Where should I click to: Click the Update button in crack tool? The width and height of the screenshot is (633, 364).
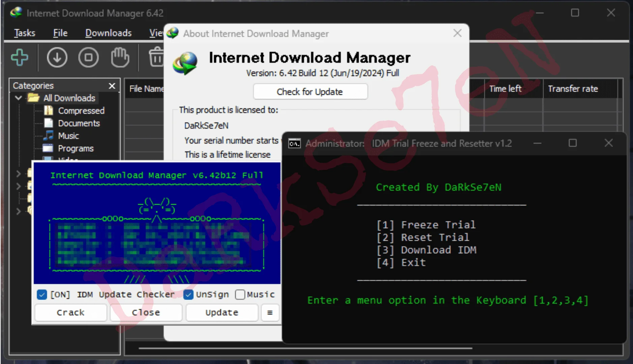222,312
